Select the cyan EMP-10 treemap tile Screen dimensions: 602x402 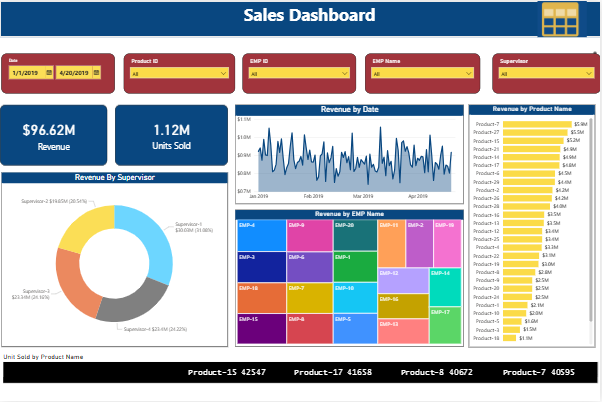(355, 298)
